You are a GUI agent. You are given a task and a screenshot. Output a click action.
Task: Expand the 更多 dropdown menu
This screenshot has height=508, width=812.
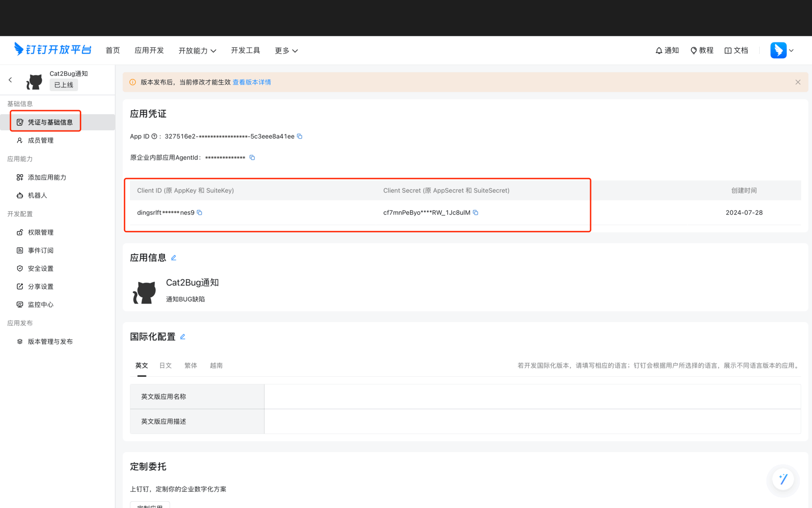click(286, 50)
